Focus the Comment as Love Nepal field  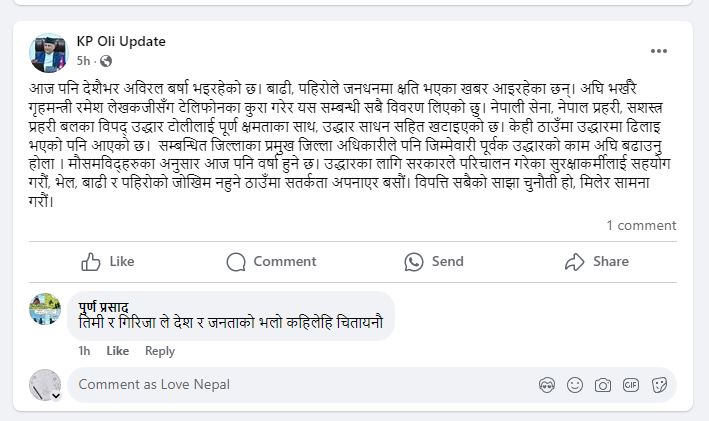[300, 385]
